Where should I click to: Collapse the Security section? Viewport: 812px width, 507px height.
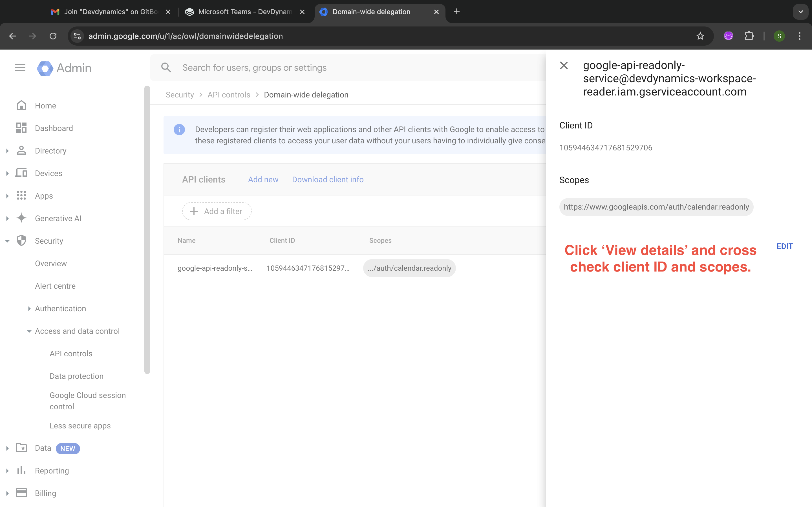coord(7,241)
